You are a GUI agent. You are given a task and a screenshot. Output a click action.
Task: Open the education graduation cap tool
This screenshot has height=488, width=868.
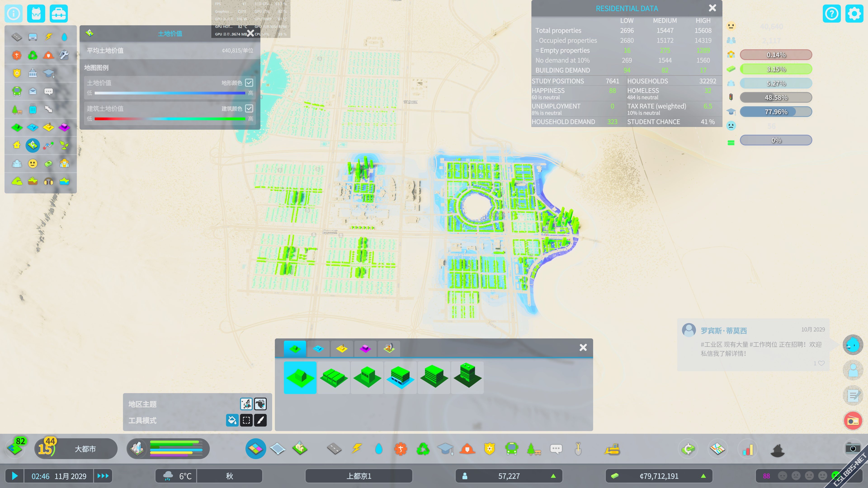pos(445,449)
